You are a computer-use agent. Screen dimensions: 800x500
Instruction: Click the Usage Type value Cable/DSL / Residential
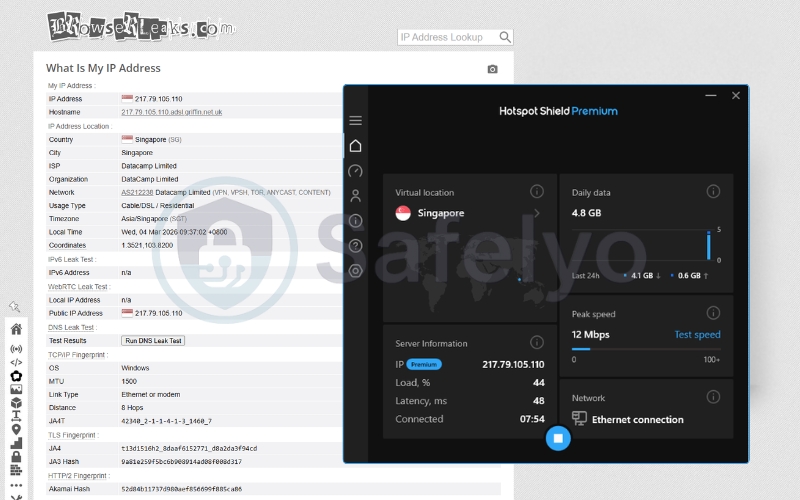(x=158, y=206)
